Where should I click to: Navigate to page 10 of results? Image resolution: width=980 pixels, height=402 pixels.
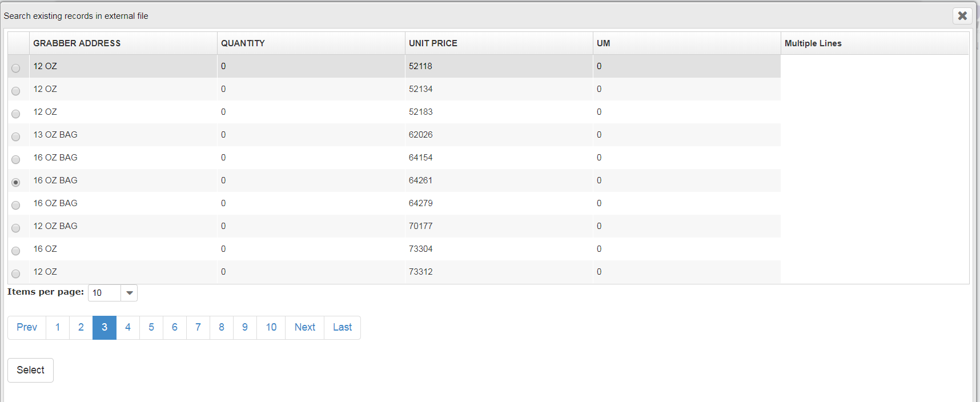271,327
